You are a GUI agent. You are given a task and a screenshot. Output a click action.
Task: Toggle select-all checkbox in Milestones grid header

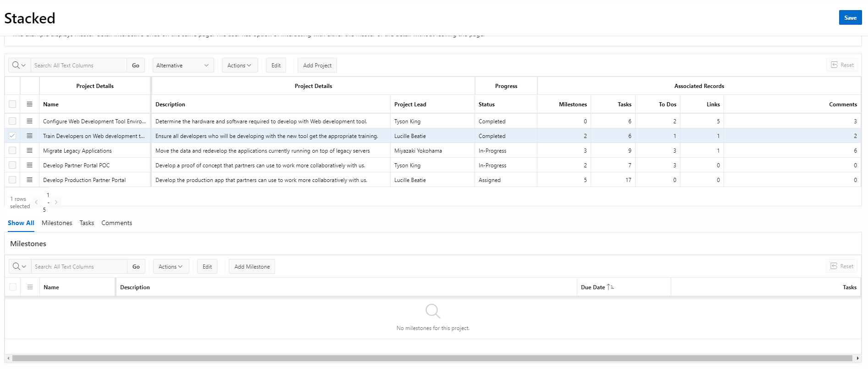tap(13, 287)
